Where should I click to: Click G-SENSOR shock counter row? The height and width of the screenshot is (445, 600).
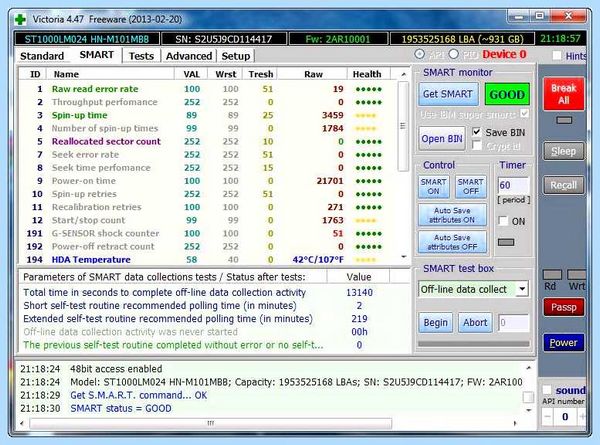207,233
